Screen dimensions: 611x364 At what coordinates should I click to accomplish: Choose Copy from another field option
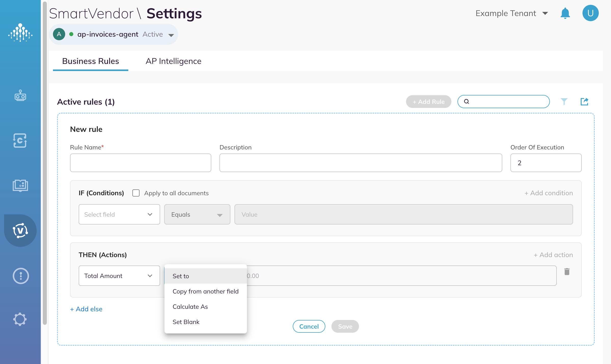[x=206, y=291]
